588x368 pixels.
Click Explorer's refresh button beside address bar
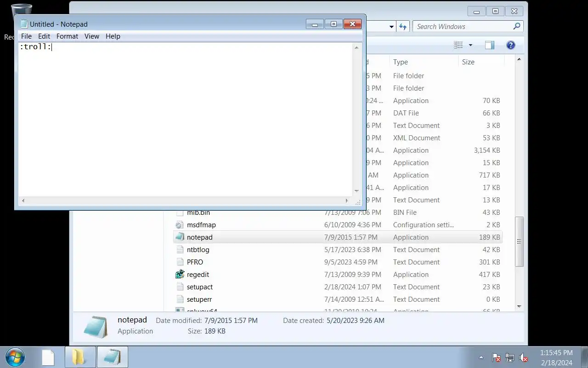pyautogui.click(x=403, y=27)
